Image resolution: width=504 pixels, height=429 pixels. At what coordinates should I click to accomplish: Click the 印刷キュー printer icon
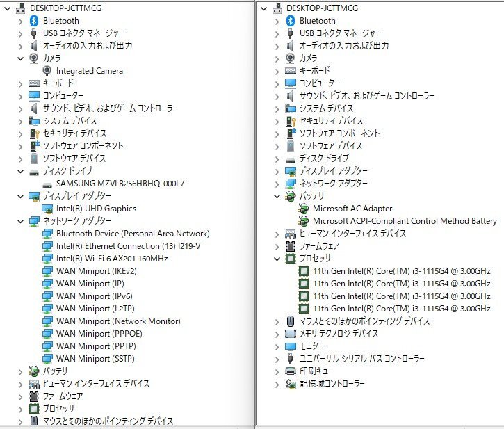[x=291, y=371]
